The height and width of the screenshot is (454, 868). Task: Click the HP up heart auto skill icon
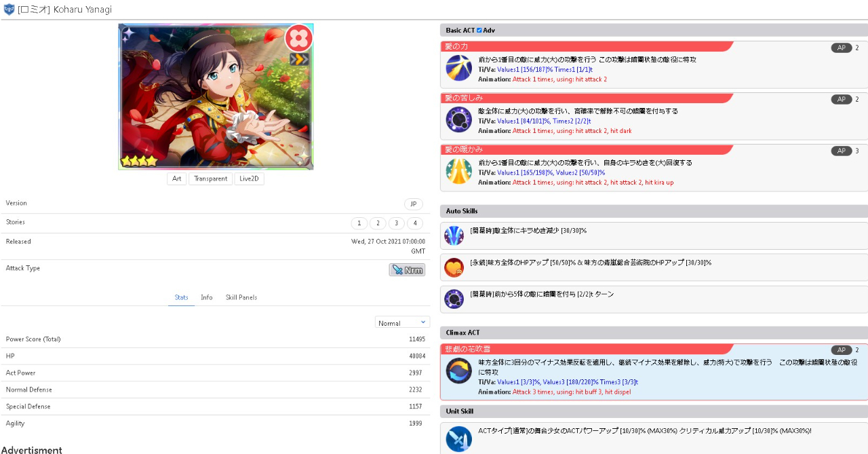pos(454,267)
